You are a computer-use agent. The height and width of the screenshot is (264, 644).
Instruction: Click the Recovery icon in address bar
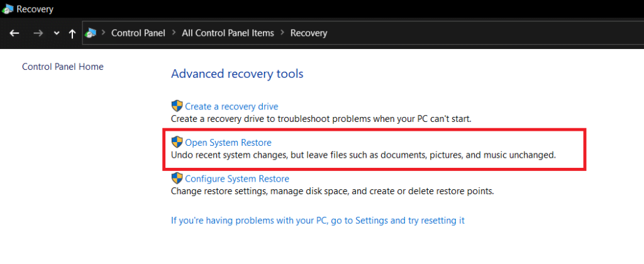[x=91, y=33]
